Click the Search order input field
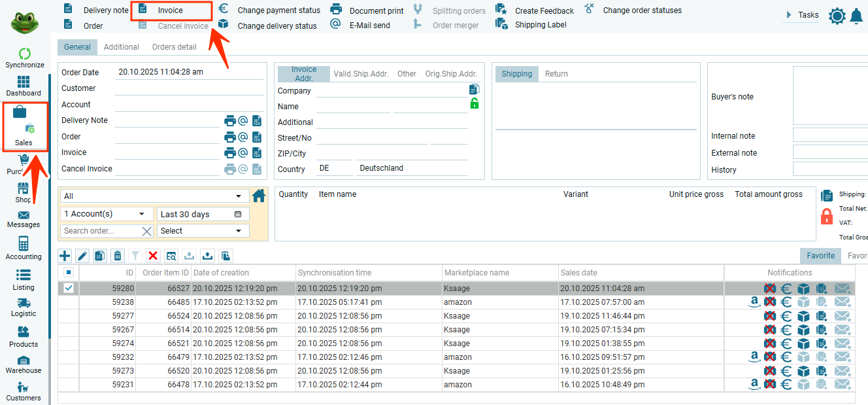The image size is (868, 405). click(x=101, y=231)
